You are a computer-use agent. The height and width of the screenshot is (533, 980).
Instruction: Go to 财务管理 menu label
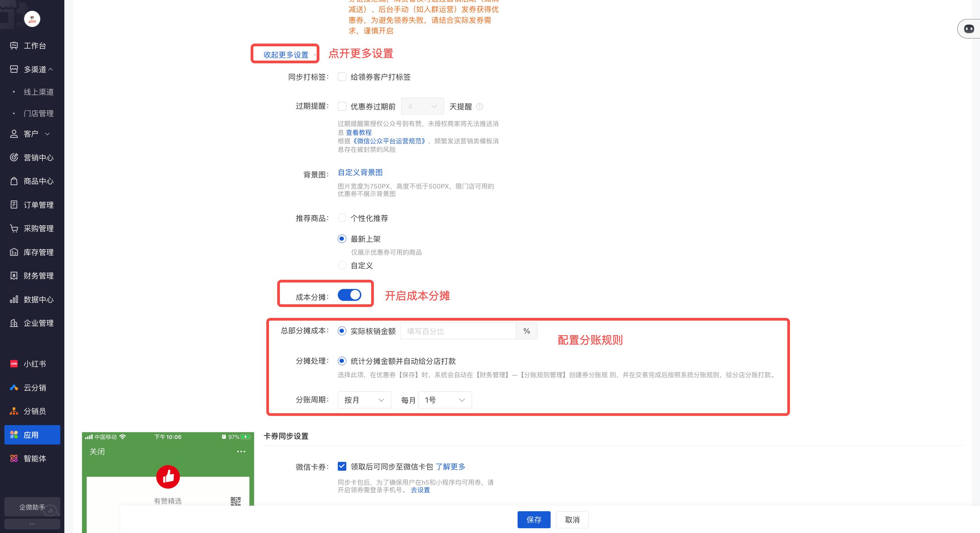coord(38,276)
